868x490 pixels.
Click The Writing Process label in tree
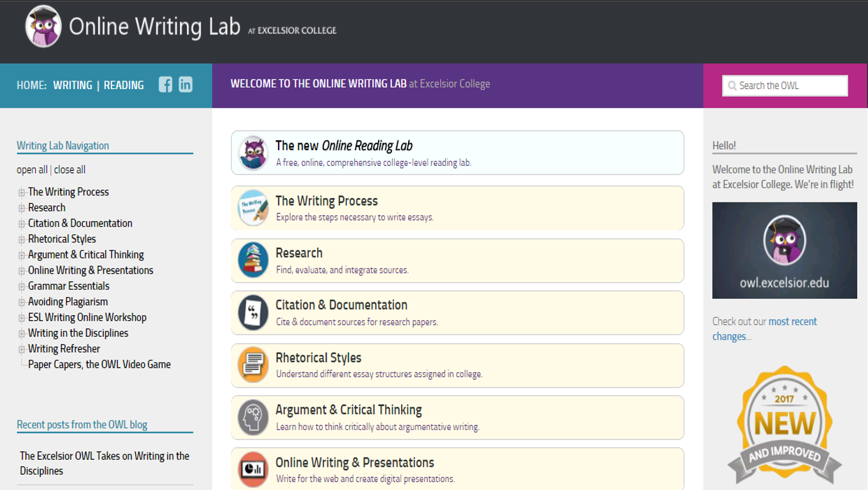(69, 192)
